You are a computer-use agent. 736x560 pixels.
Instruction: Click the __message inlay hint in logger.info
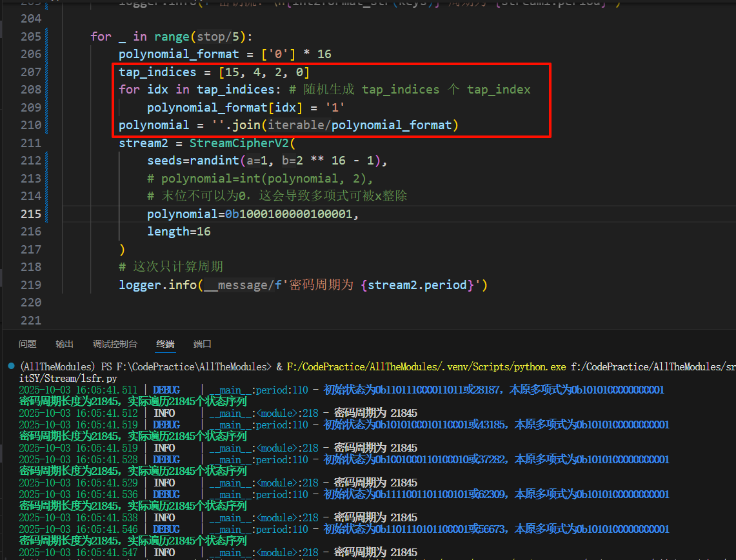tap(234, 285)
